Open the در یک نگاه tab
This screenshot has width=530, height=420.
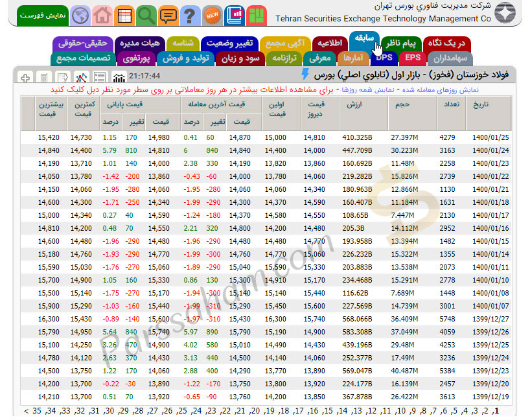coord(446,43)
